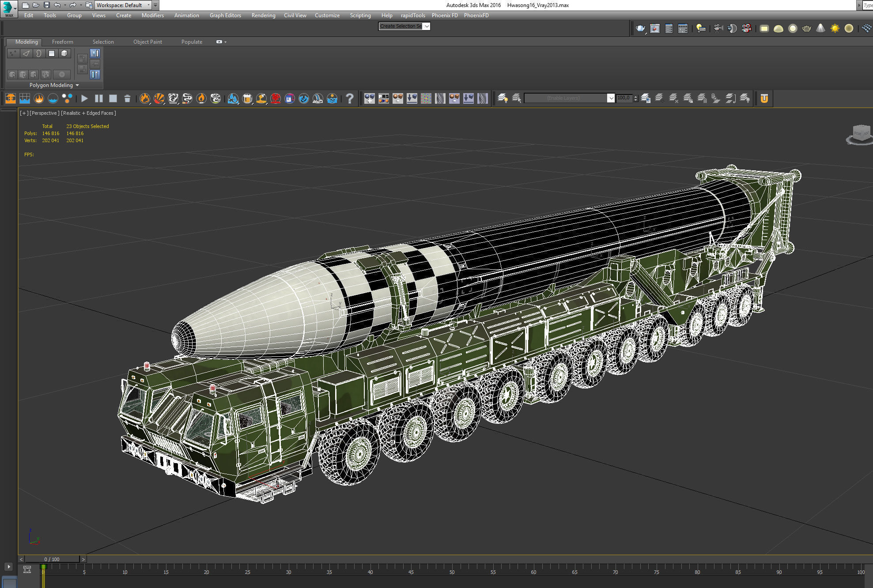Click the Phoenix FD beer mug preset
This screenshot has height=588, width=873.
point(247,98)
